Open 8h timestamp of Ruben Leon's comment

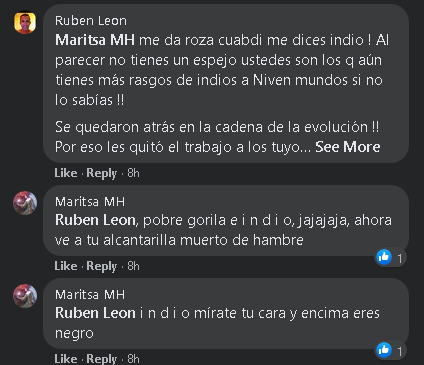[133, 173]
